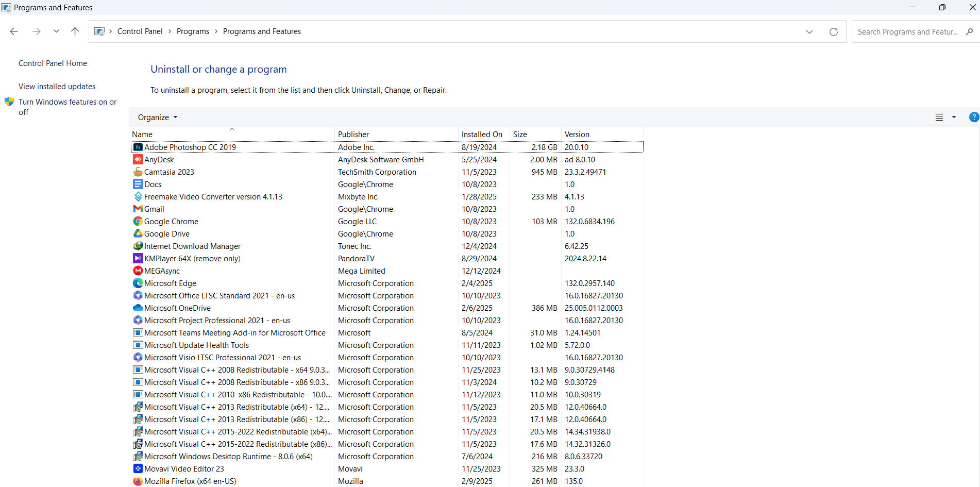This screenshot has width=980, height=487.
Task: Click the 1/28/2025 installed date
Action: [479, 197]
